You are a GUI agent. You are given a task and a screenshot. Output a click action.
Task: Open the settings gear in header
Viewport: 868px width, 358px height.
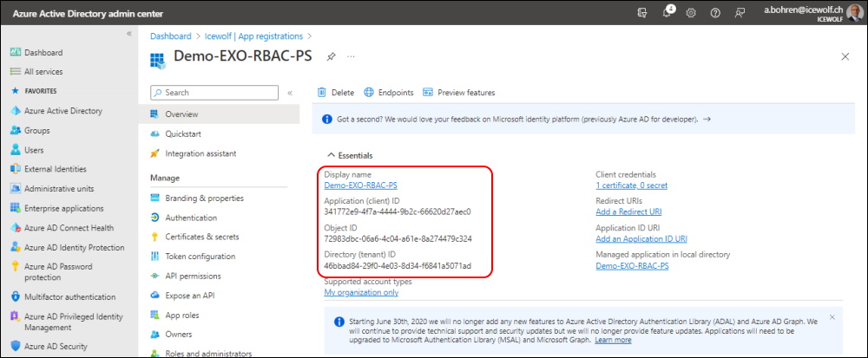[x=691, y=13]
